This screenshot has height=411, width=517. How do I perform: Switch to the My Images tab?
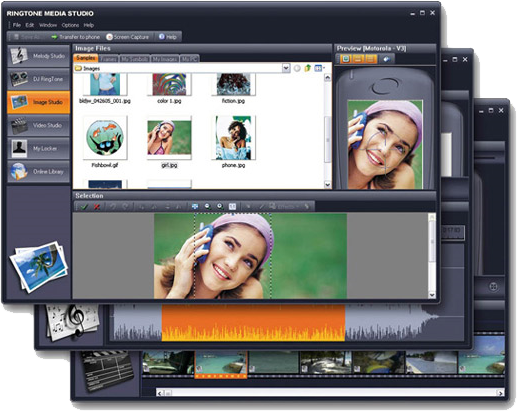(x=165, y=59)
